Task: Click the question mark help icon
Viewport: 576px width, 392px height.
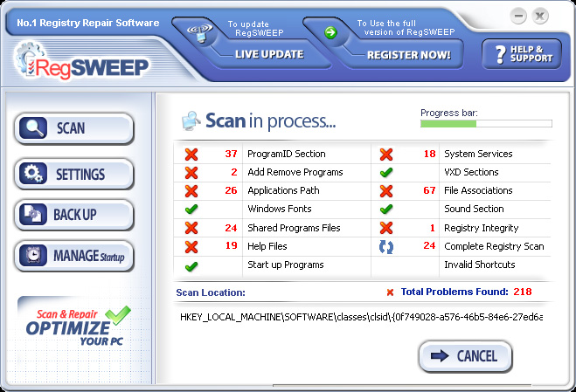Action: 500,54
